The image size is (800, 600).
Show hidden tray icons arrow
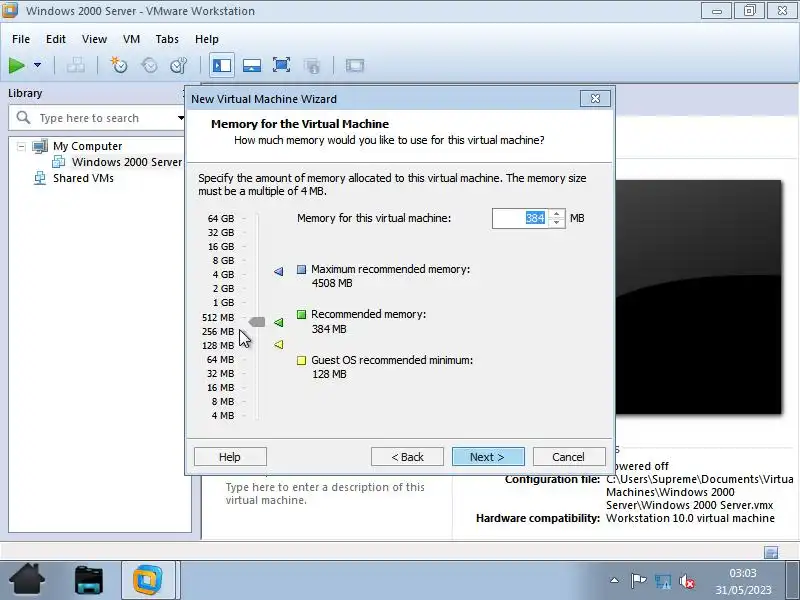click(615, 580)
